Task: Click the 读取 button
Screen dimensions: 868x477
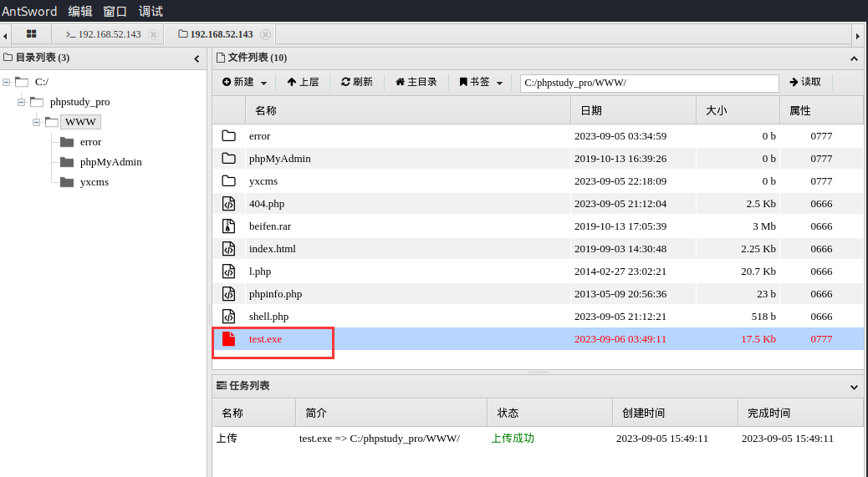Action: coord(805,82)
